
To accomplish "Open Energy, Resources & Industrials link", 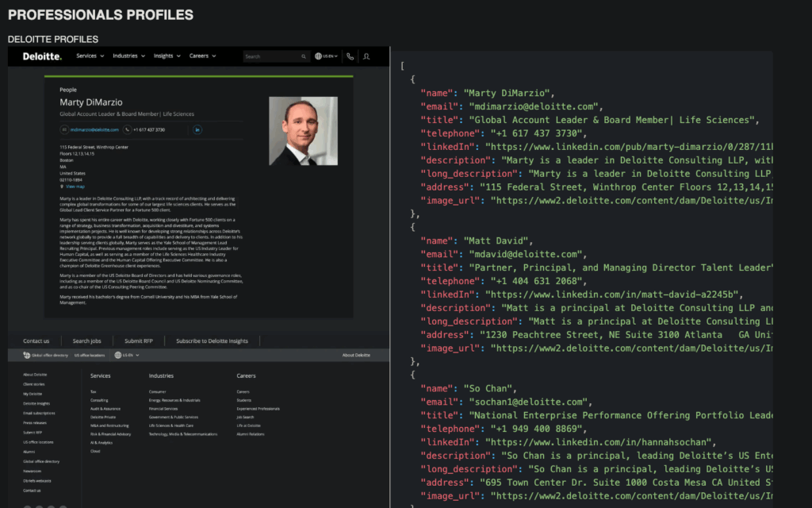I will (174, 400).
